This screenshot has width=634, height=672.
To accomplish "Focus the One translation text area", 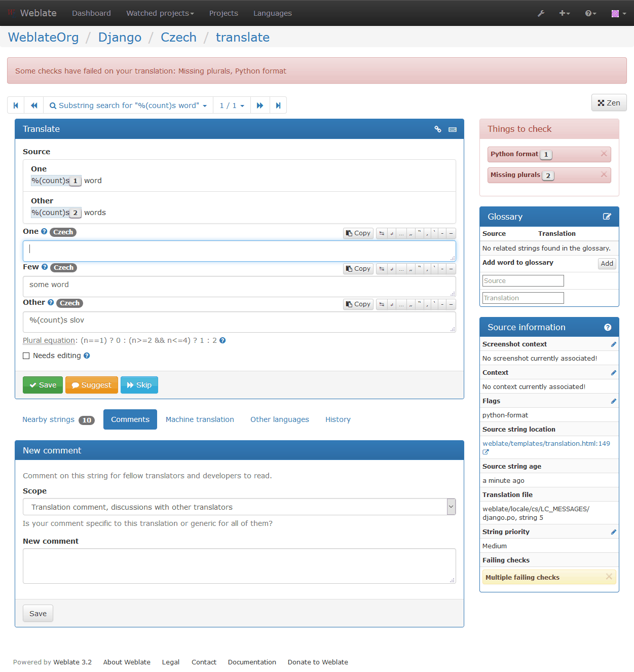I will tap(239, 251).
